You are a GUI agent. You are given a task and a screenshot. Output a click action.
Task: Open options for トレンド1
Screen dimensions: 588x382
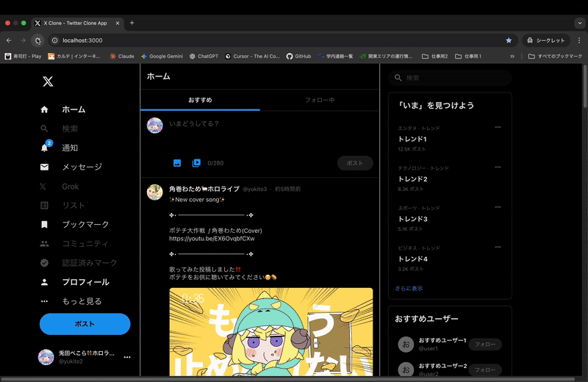498,127
